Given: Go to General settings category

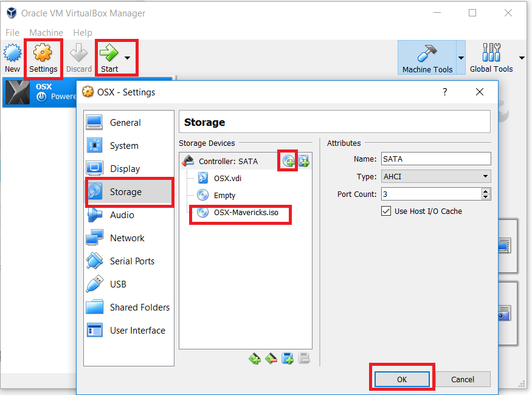Looking at the screenshot, I should 129,122.
